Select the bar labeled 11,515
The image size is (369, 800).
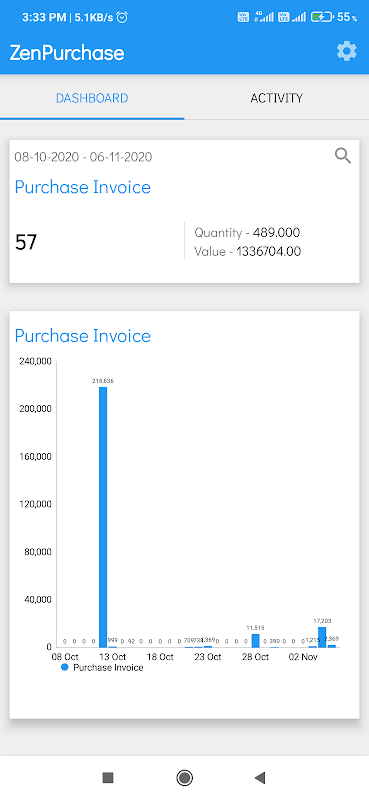pyautogui.click(x=255, y=641)
